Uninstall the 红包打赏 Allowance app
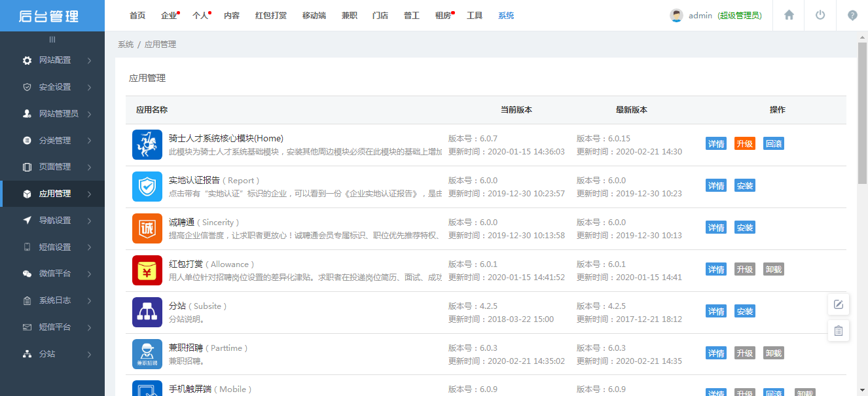Viewport: 868px width, 396px height. click(774, 270)
